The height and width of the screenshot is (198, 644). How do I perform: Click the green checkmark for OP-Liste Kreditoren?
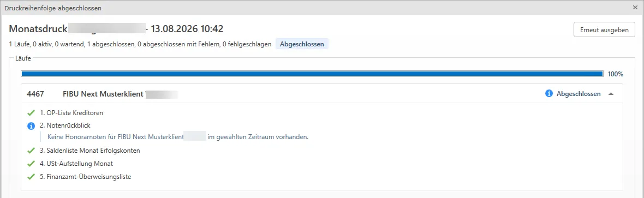[x=31, y=113]
